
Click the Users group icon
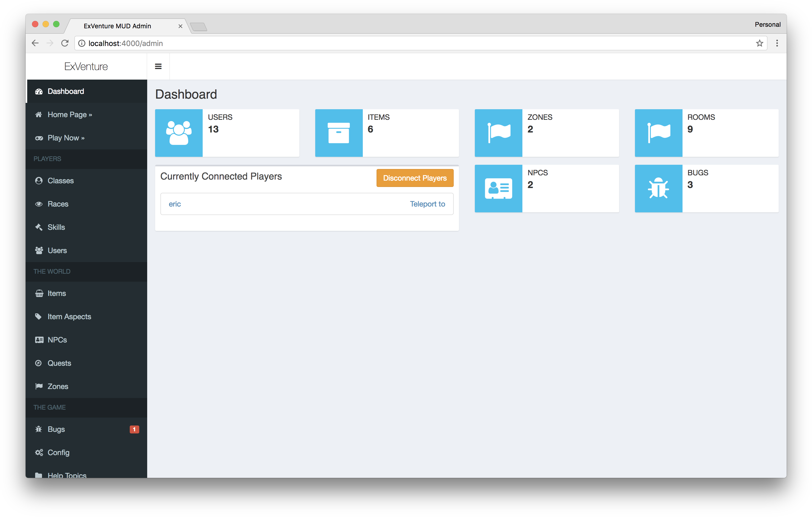pyautogui.click(x=39, y=250)
